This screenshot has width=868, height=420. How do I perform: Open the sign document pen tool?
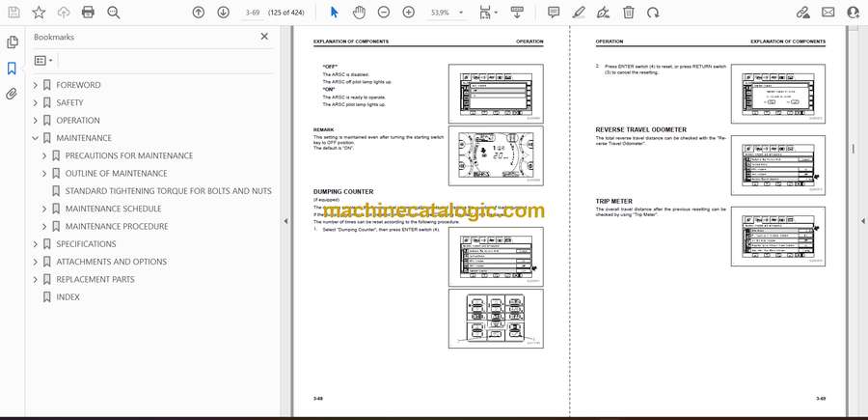(604, 13)
